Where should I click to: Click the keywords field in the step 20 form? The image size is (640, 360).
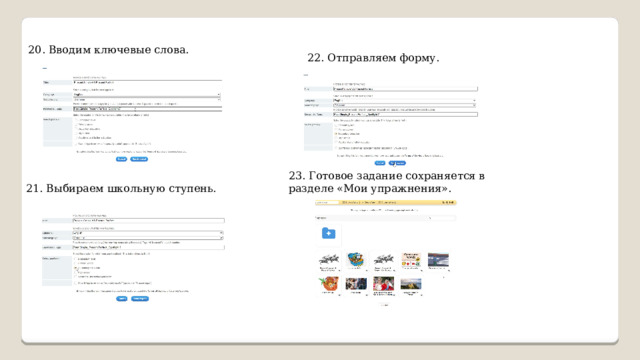pos(147,109)
